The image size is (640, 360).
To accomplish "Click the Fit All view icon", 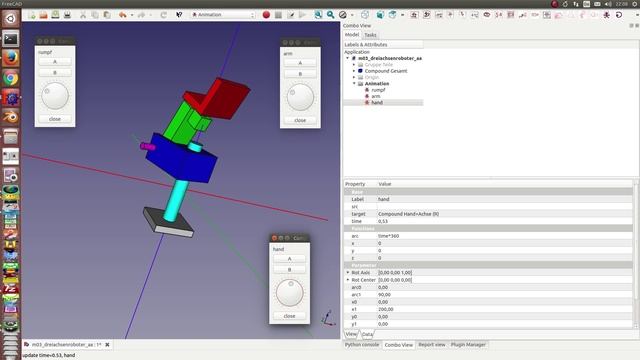I will (x=318, y=15).
